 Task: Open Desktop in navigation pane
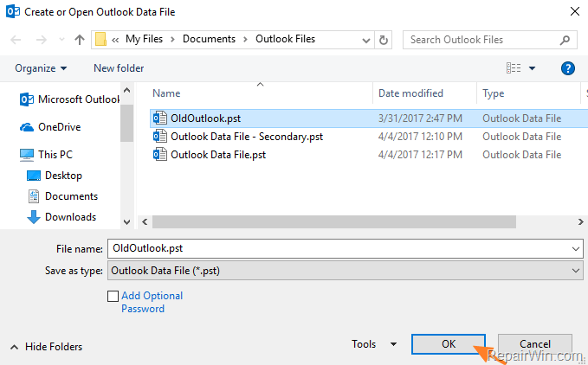[55, 176]
